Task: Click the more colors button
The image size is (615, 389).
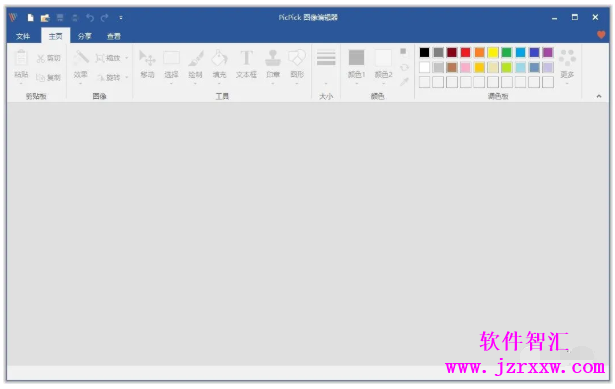Action: coord(567,64)
